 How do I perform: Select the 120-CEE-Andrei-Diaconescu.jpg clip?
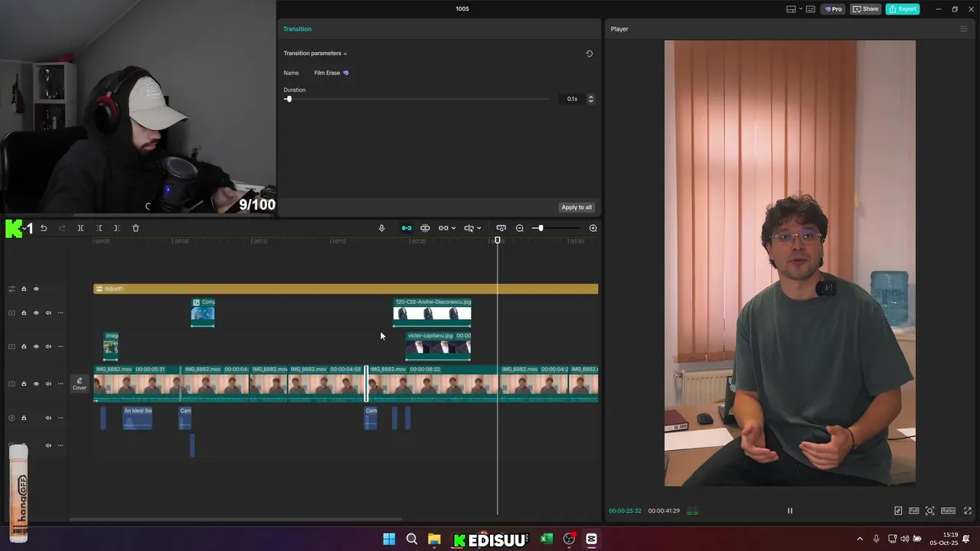[x=432, y=312]
